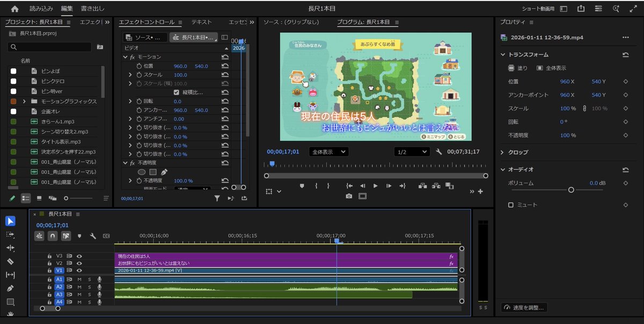
Task: Switch to the 読み込み workspace tab
Action: pos(41,9)
